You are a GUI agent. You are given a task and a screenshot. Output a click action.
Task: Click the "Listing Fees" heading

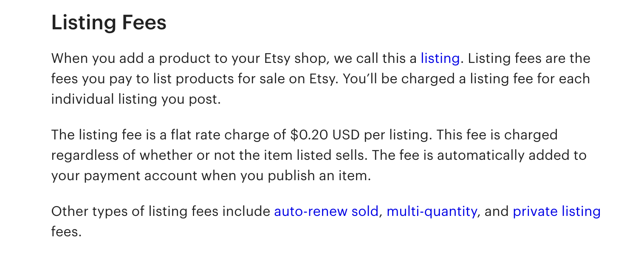click(x=109, y=23)
